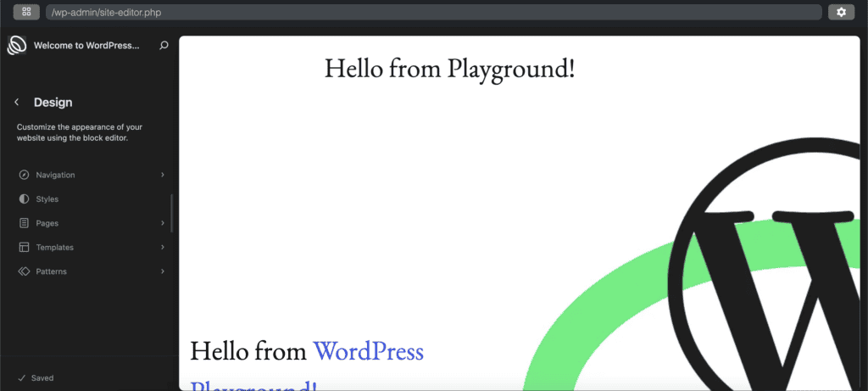Viewport: 868px width, 391px height.
Task: Click the Saved checkmark icon
Action: (x=21, y=377)
